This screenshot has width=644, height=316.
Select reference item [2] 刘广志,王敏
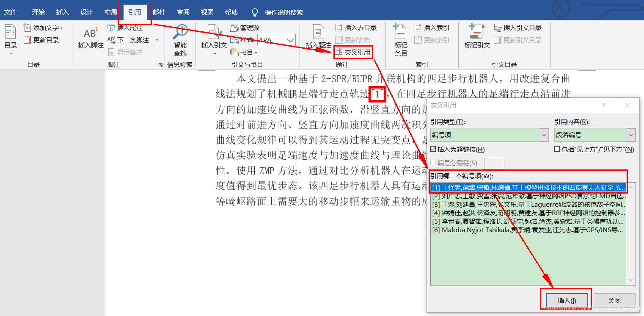[x=528, y=196]
